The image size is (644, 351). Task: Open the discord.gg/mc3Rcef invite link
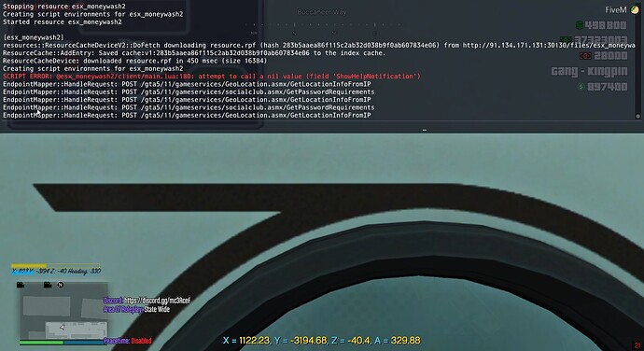[158, 301]
